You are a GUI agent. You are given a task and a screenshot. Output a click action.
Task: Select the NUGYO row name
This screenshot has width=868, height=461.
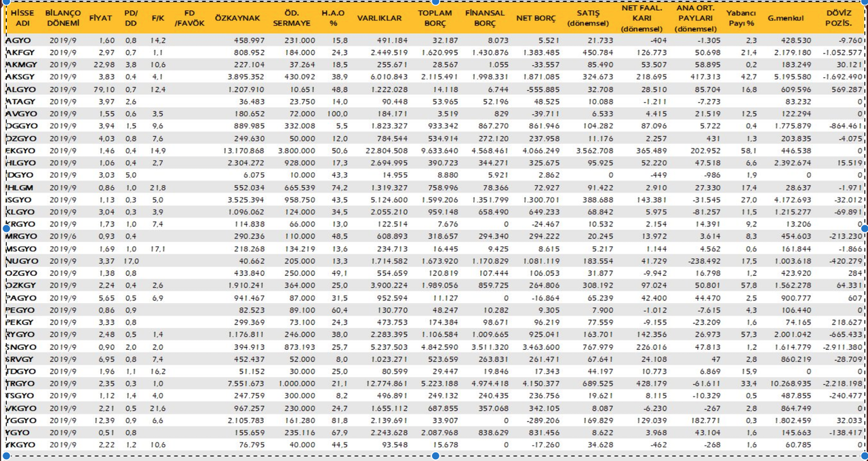tap(21, 261)
